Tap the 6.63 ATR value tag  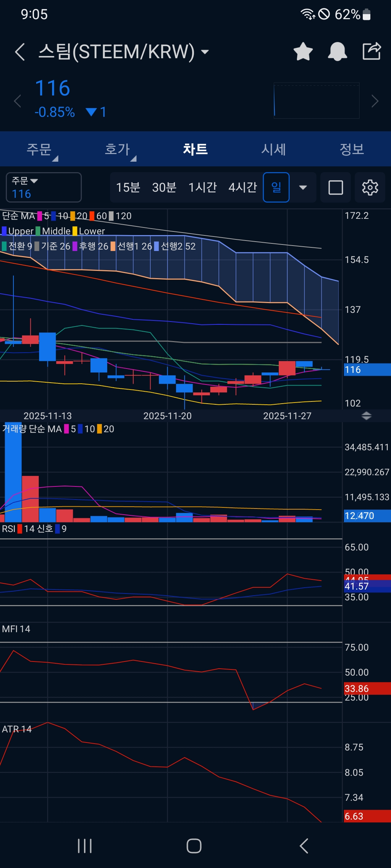pos(367,816)
